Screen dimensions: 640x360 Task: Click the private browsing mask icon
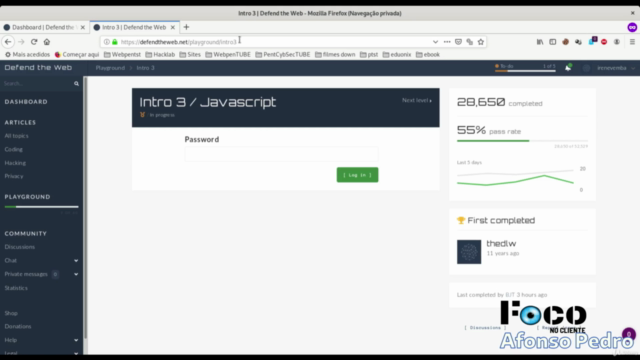point(632,27)
